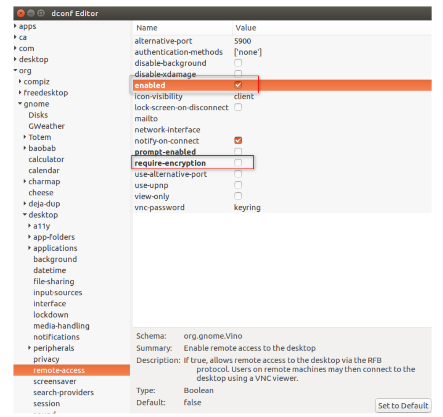Expand the freedesktop tree node
This screenshot has width=443, height=417.
pyautogui.click(x=20, y=92)
